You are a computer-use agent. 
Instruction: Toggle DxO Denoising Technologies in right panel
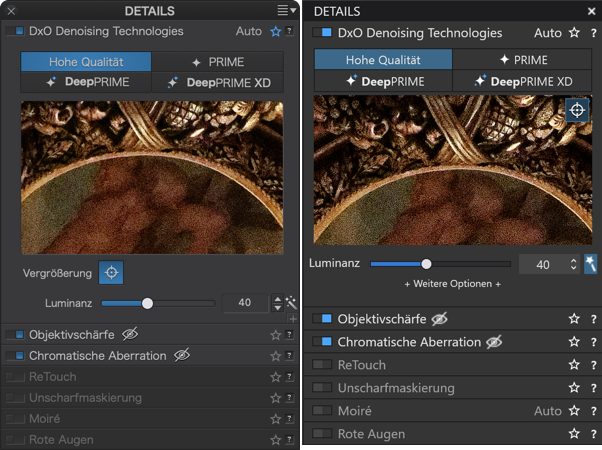(322, 32)
